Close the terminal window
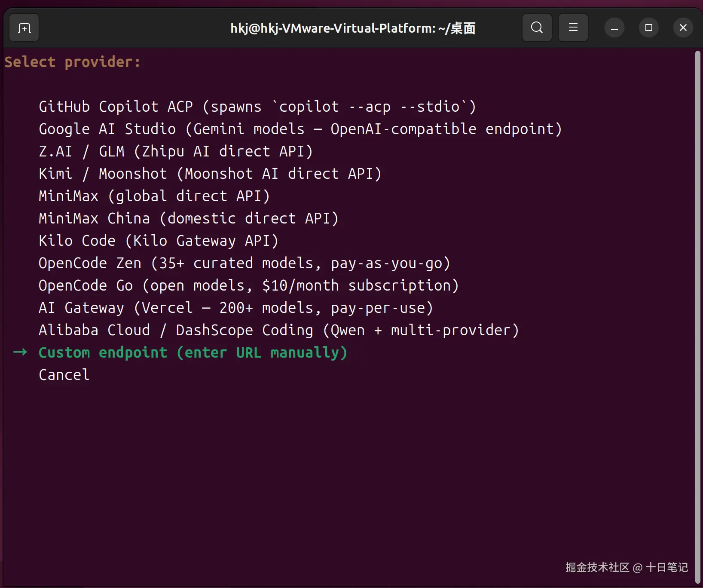The width and height of the screenshot is (703, 588). [683, 28]
